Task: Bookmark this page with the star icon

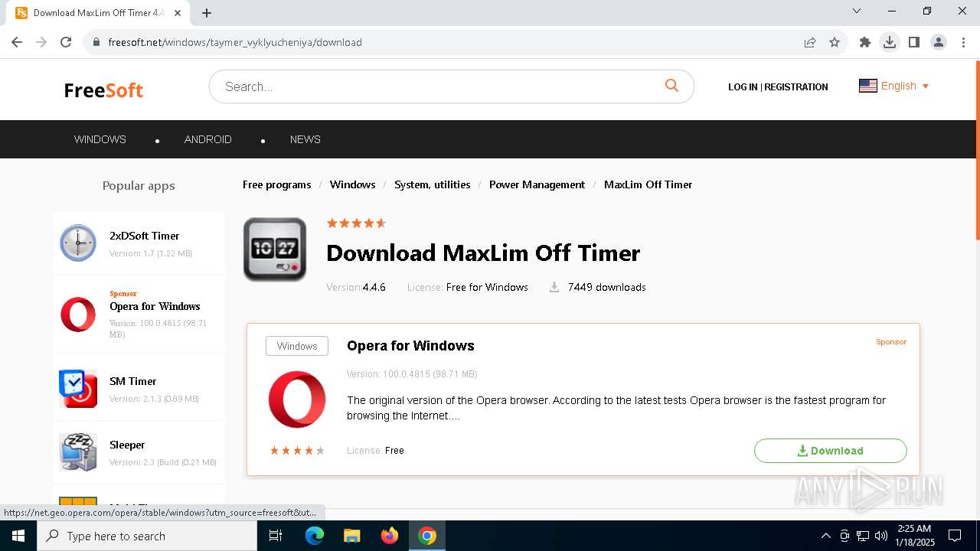Action: pyautogui.click(x=835, y=42)
